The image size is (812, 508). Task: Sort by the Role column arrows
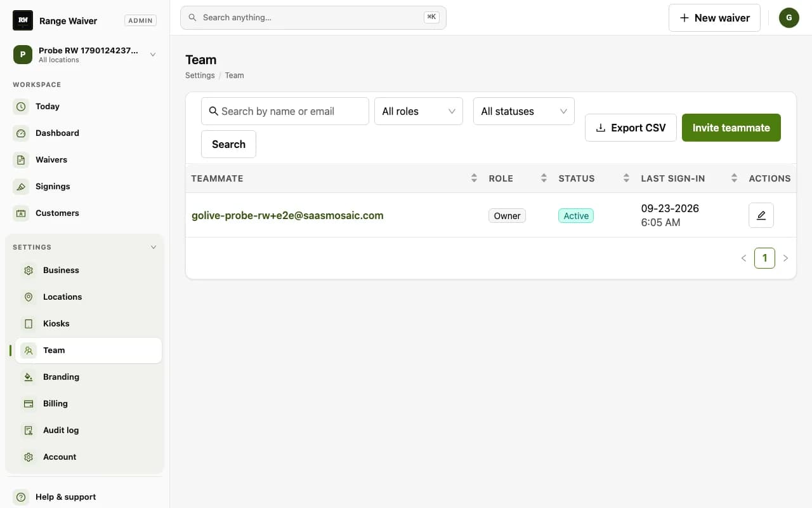(544, 178)
